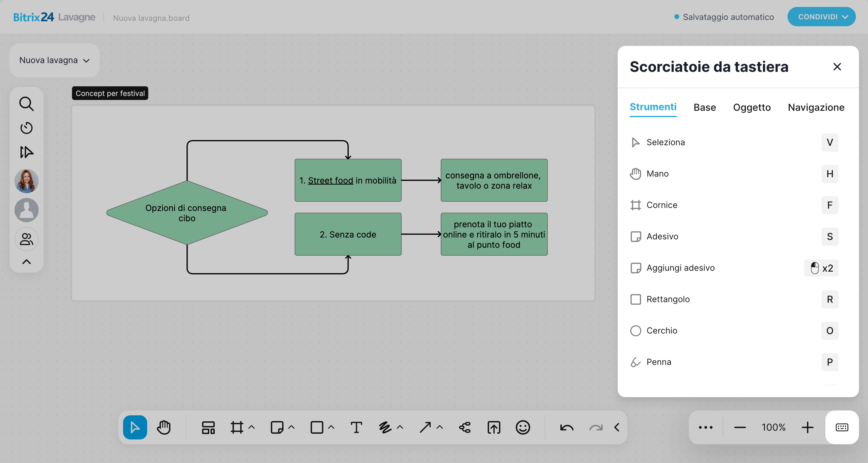
Task: Click the CONDIVIDI share button
Action: (x=821, y=17)
